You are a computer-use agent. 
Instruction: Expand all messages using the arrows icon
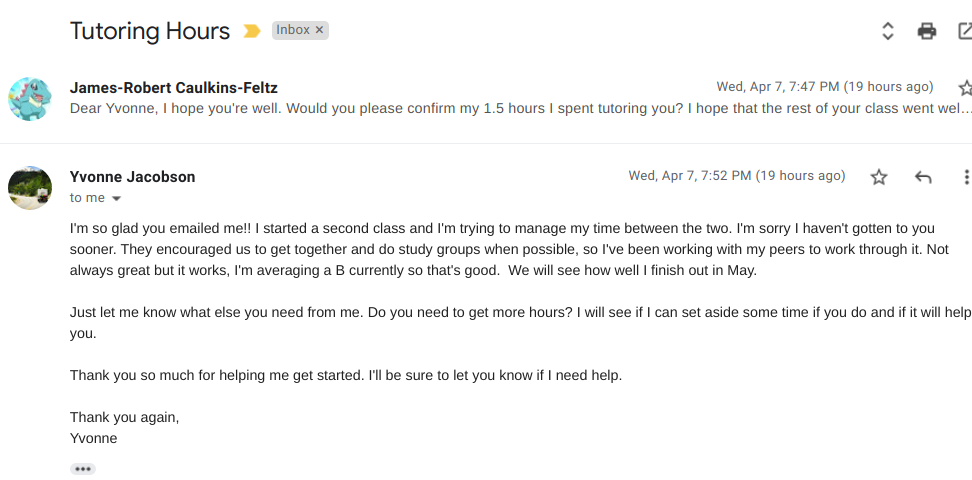[x=887, y=31]
